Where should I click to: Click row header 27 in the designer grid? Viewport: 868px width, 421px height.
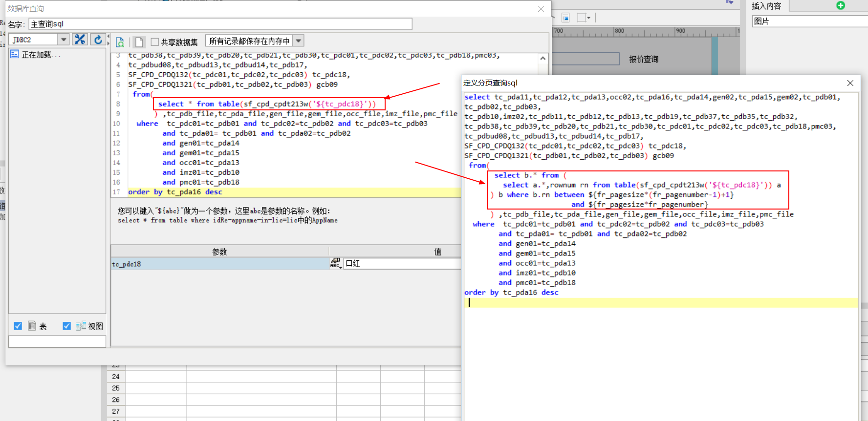click(116, 411)
